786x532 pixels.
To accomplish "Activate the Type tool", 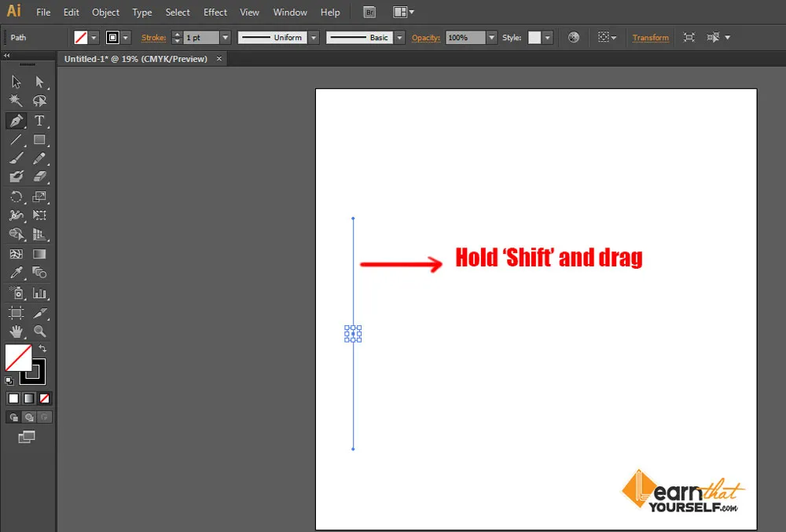I will click(x=40, y=120).
